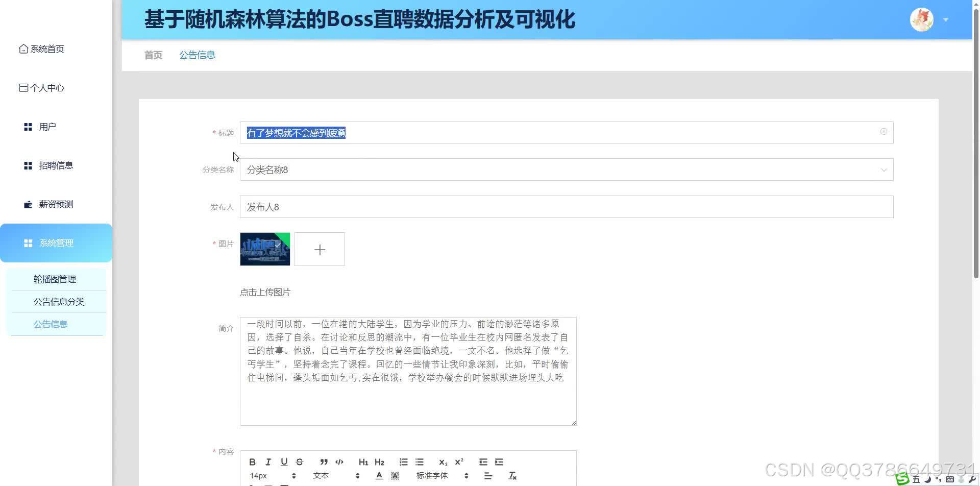Open the 分类名称 dropdown showing 分类名称8
Screen dimensions: 980x486
pyautogui.click(x=567, y=169)
